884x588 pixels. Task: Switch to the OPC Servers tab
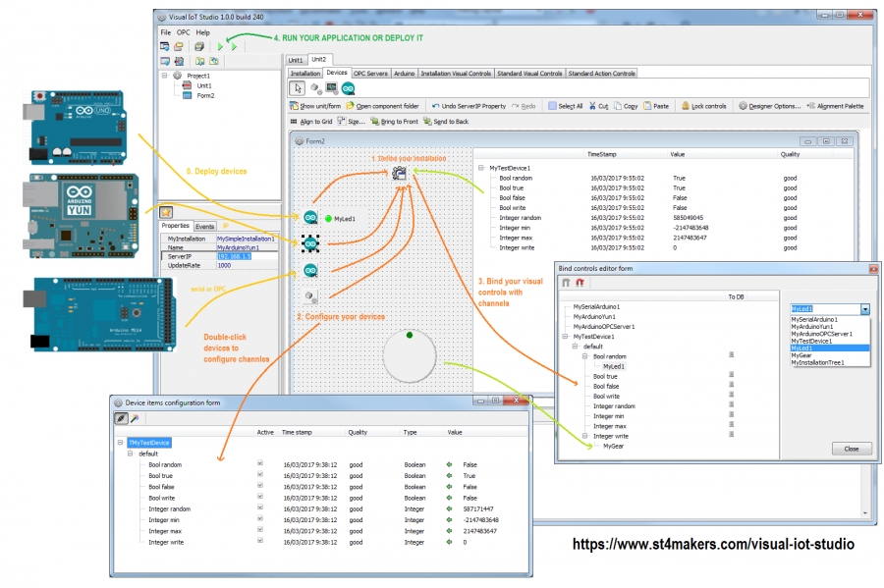tap(369, 72)
